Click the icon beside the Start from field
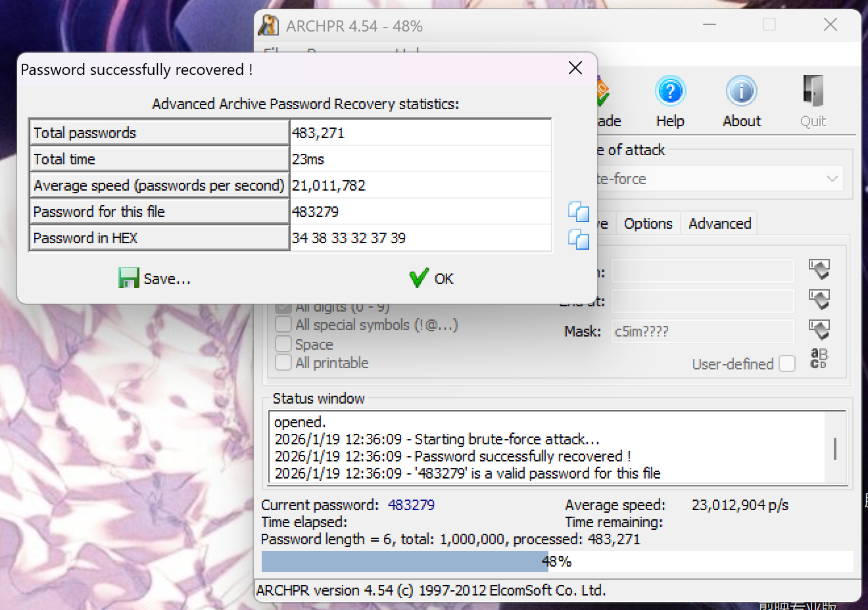Image resolution: width=868 pixels, height=610 pixels. (x=819, y=270)
